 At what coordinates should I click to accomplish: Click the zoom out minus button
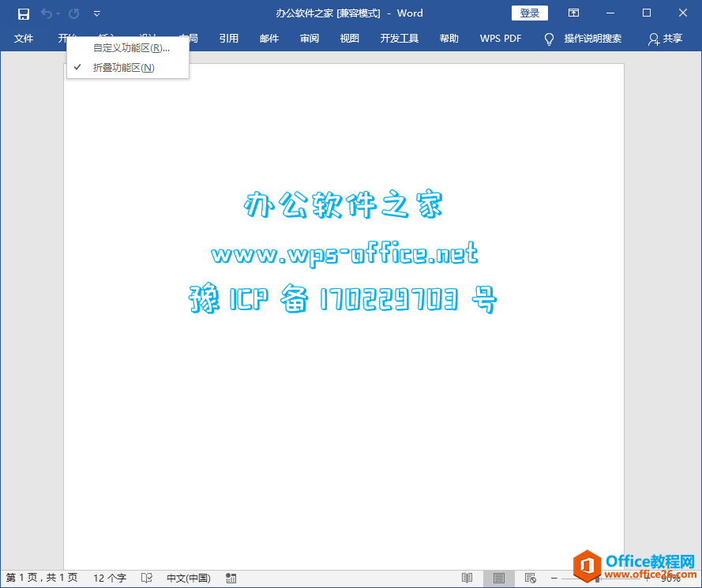click(x=554, y=579)
